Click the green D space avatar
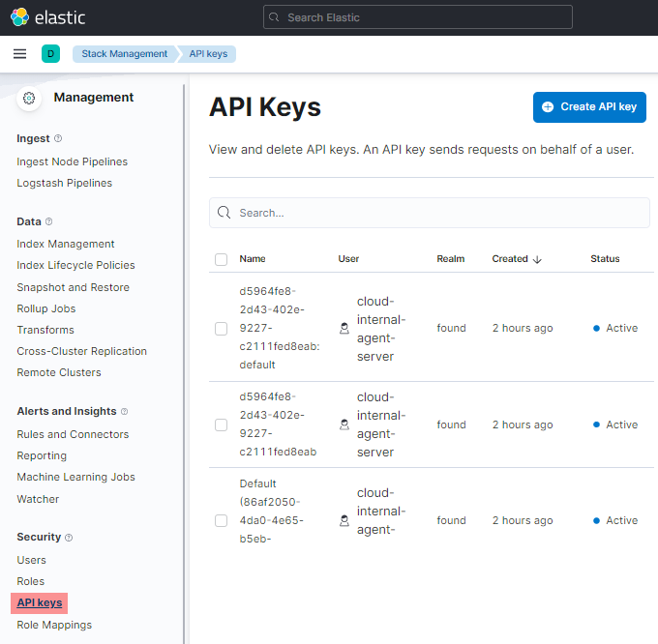This screenshot has width=658, height=644. click(50, 54)
